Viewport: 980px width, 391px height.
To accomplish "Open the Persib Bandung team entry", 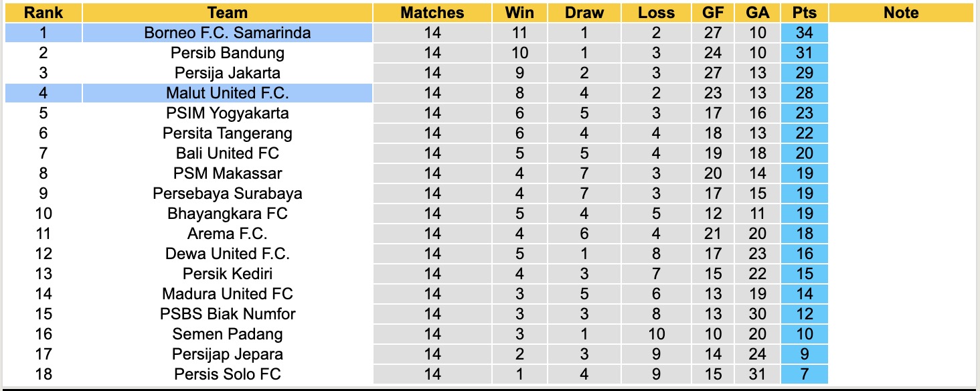I will click(228, 53).
